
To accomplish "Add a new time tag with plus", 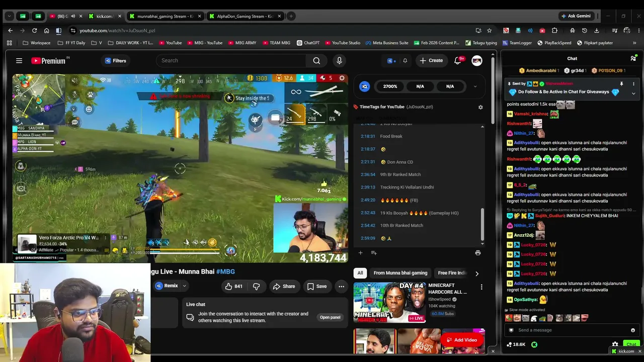I will 360,253.
